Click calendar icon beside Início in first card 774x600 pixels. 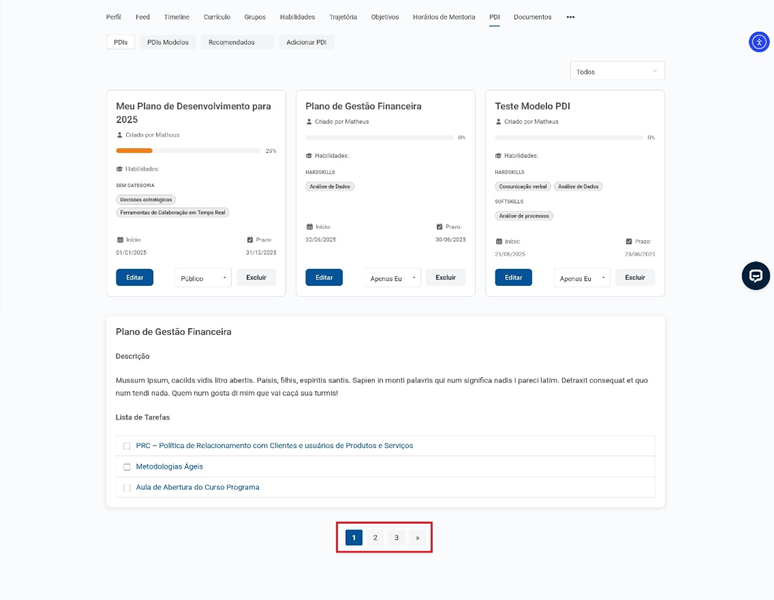120,240
